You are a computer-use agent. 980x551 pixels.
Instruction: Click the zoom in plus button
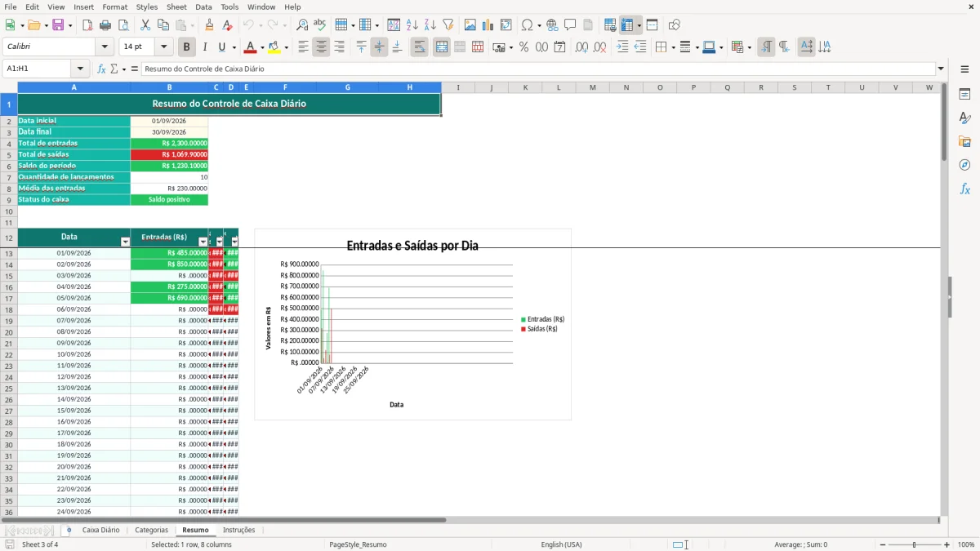tap(947, 544)
